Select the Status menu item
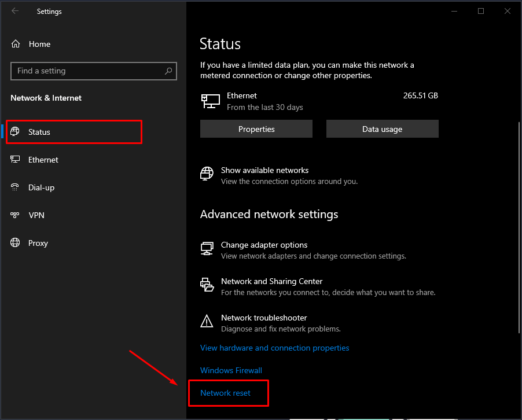The height and width of the screenshot is (420, 522). tap(39, 132)
